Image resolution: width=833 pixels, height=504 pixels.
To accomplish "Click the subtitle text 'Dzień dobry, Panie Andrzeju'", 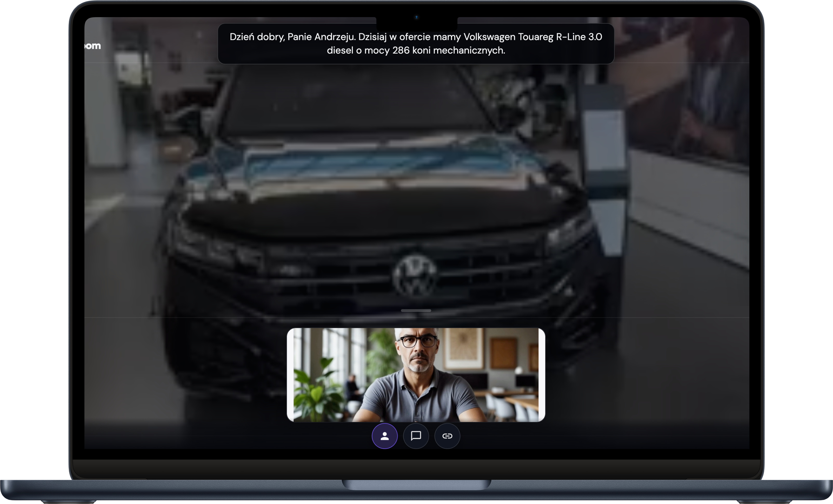I will point(292,37).
